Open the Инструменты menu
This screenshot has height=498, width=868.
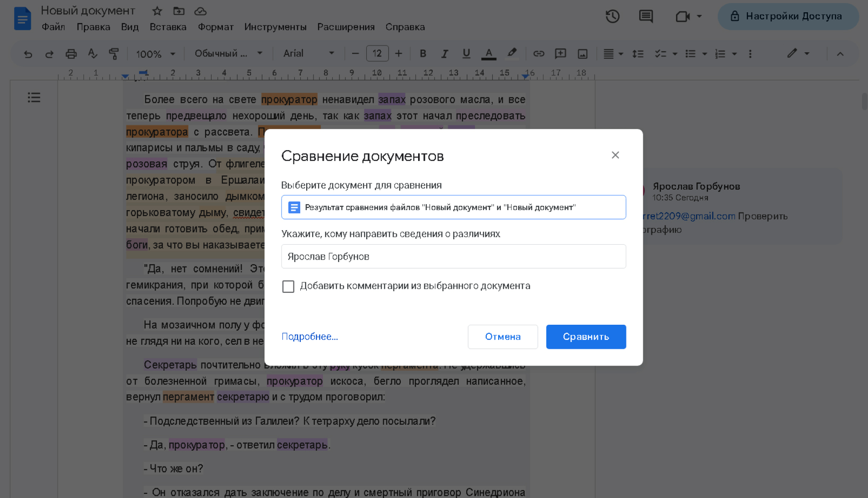(275, 27)
